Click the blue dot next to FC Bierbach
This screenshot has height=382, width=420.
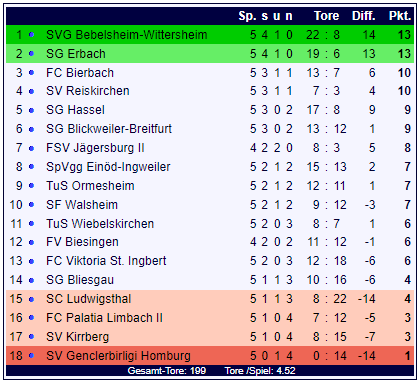click(x=31, y=72)
